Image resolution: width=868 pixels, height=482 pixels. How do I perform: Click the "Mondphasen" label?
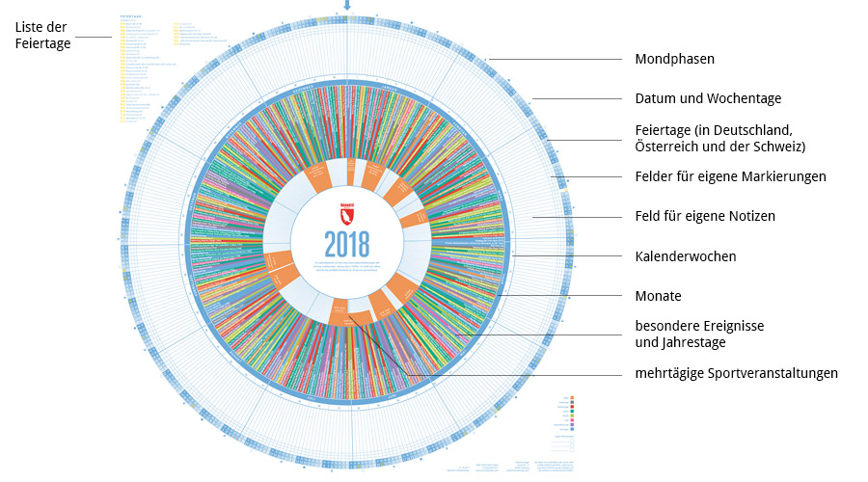[x=674, y=59]
